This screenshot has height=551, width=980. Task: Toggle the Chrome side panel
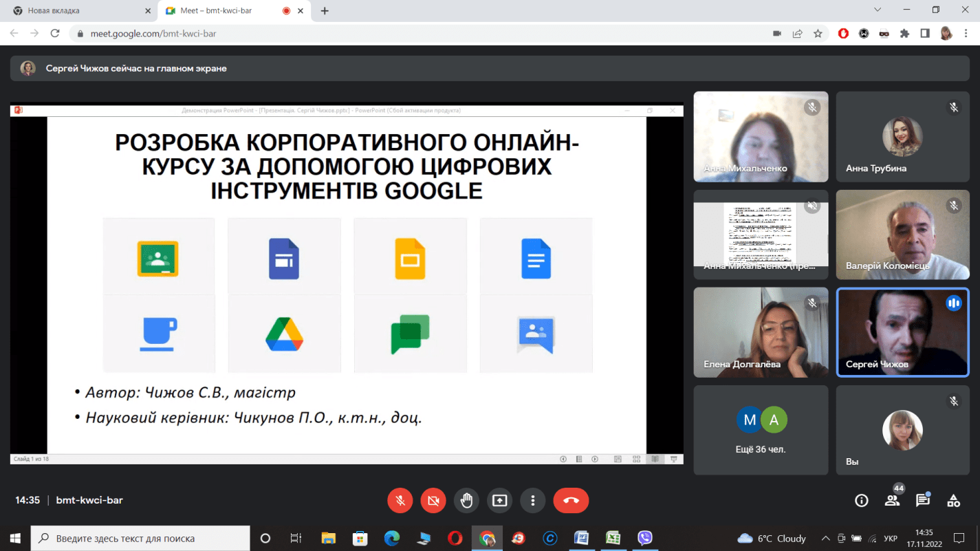[x=925, y=33]
